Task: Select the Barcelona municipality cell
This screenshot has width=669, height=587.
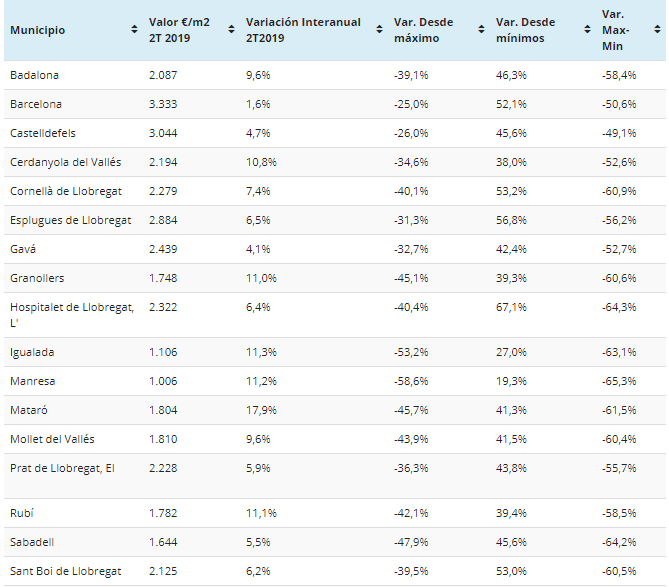Action: tap(36, 104)
